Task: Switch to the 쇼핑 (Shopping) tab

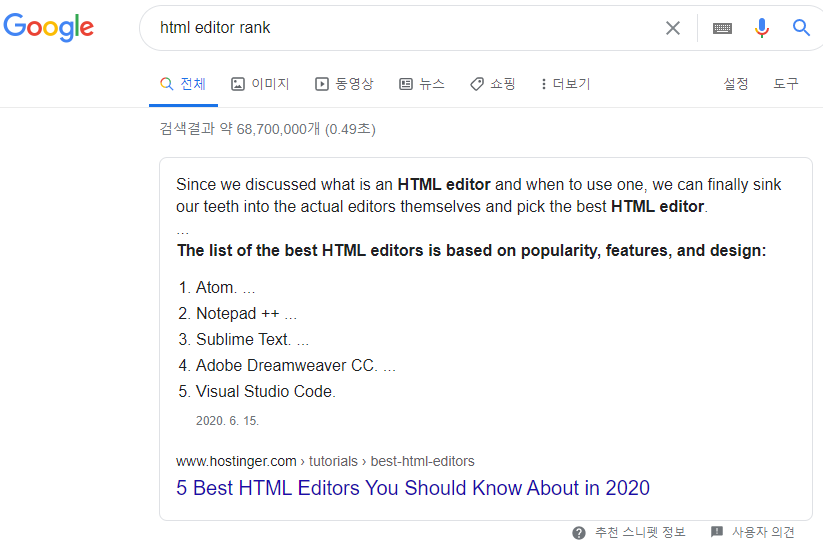Action: pos(493,84)
